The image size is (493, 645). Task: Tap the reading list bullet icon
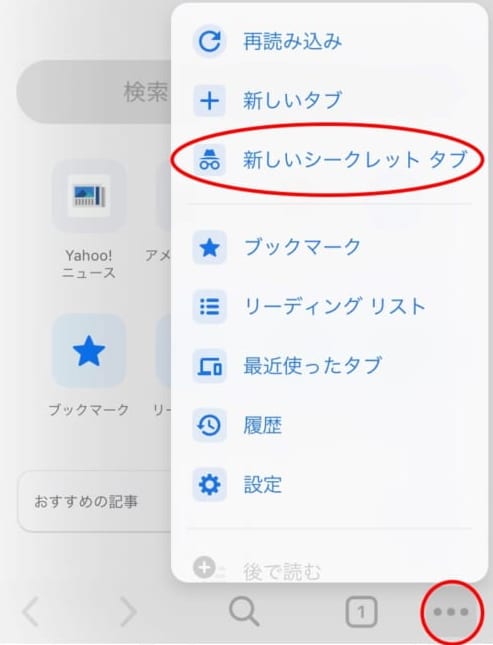coord(209,307)
